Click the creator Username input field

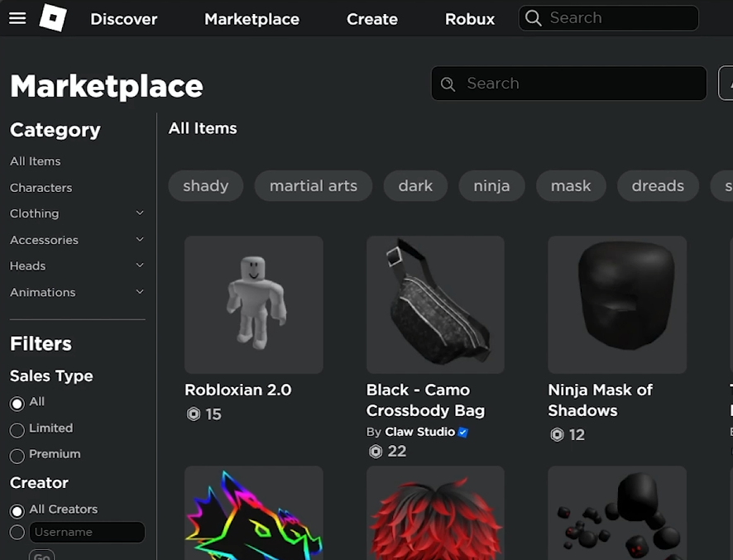click(87, 532)
